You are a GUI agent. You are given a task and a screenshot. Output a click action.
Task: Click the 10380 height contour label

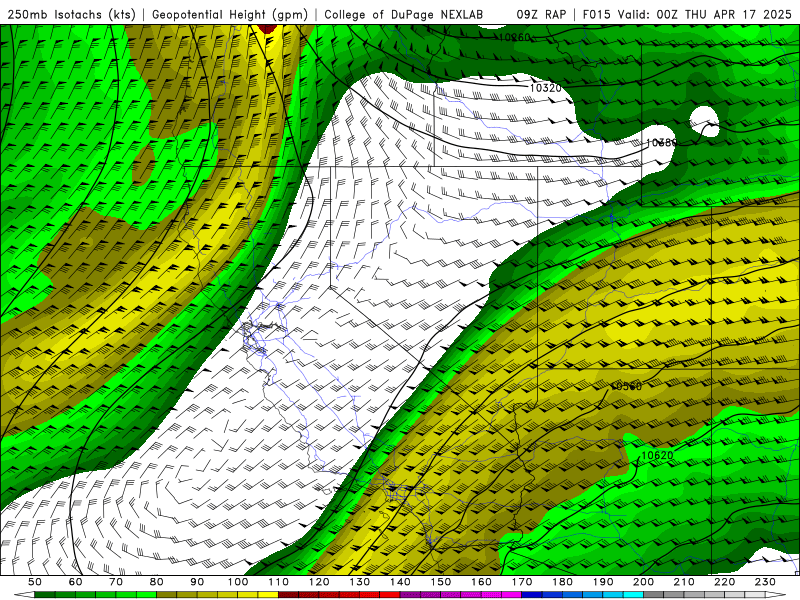pos(662,142)
